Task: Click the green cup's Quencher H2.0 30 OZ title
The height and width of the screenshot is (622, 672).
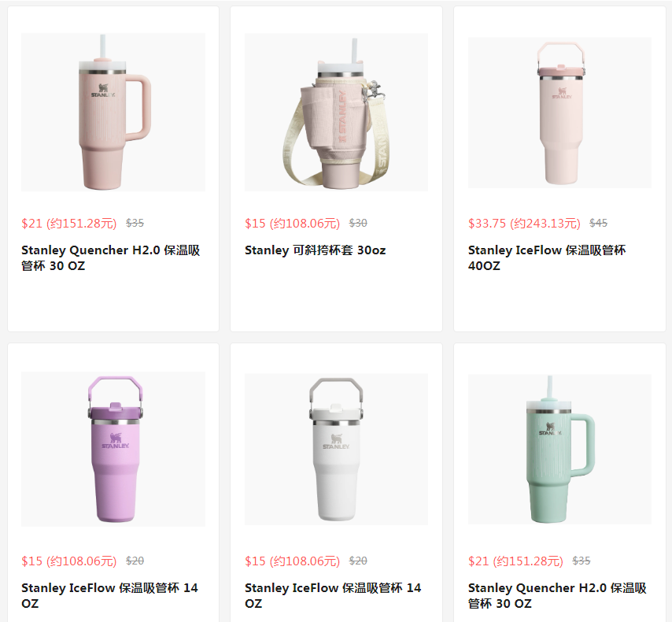Action: (x=557, y=595)
